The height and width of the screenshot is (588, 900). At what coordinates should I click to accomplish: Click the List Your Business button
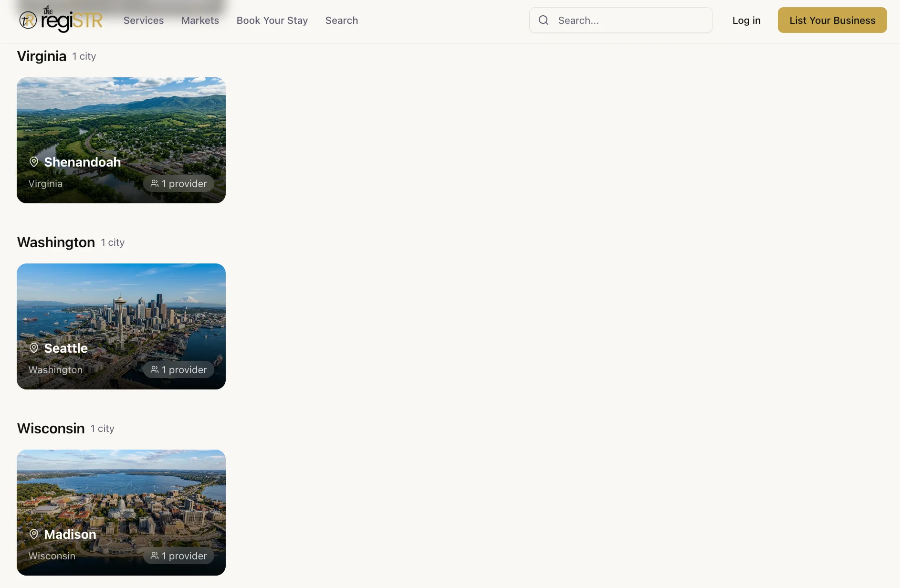click(832, 20)
